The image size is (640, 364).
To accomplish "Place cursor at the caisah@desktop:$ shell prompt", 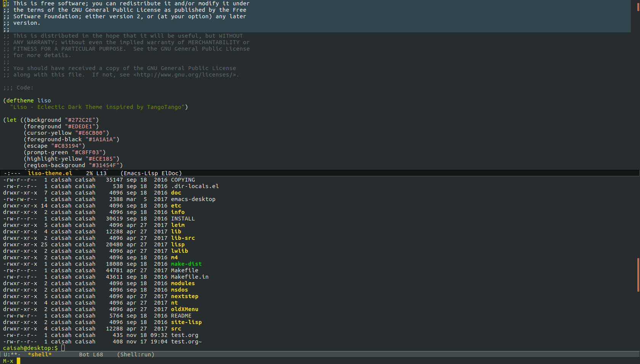I will point(30,348).
